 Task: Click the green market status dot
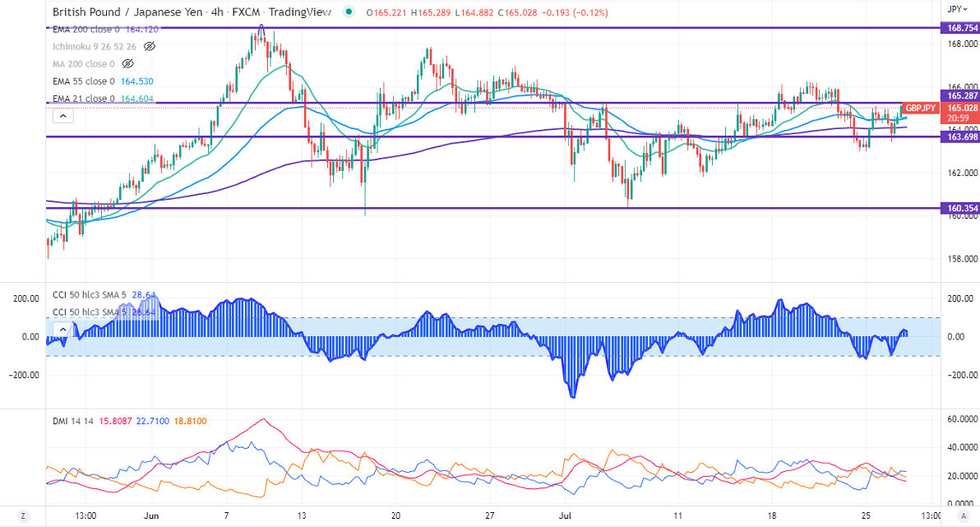click(x=349, y=12)
